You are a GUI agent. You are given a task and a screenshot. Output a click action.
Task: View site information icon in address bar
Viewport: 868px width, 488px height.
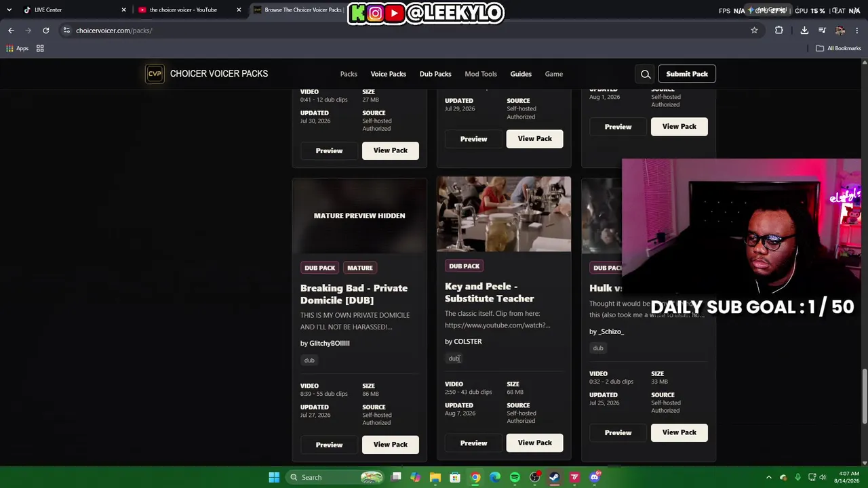pos(66,30)
